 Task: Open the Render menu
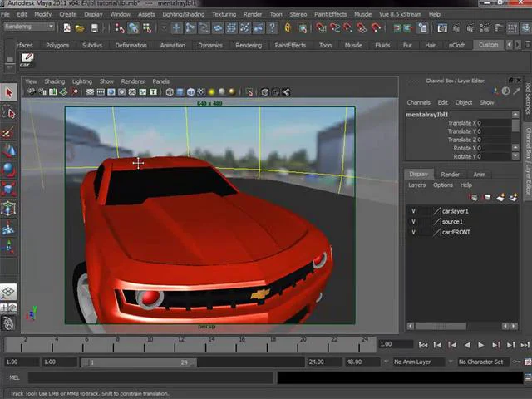tap(253, 14)
